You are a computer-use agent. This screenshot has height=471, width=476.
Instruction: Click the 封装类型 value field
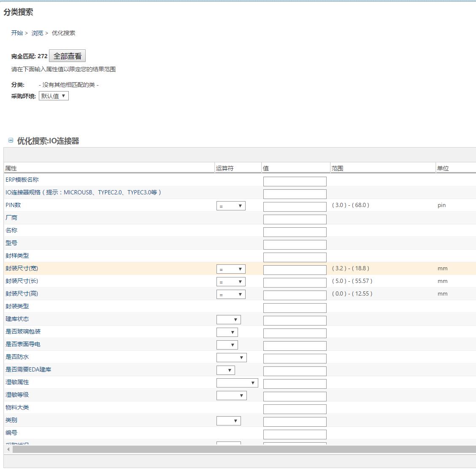click(x=295, y=308)
